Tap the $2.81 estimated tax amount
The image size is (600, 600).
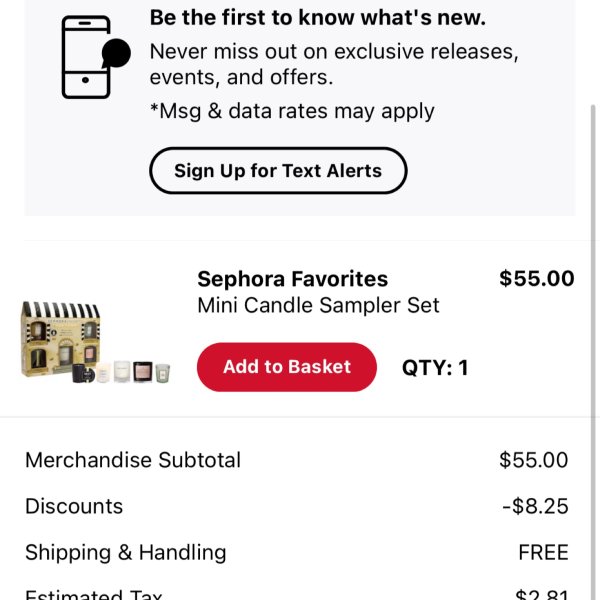pos(542,594)
